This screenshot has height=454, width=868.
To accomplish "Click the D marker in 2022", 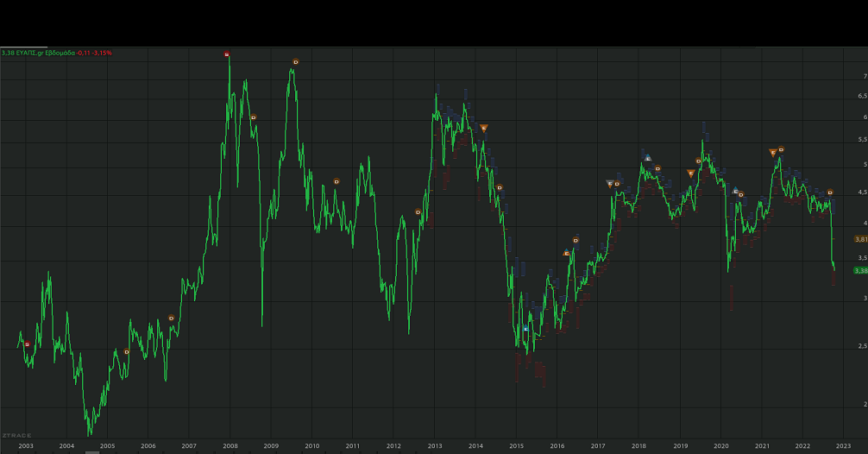I will tap(830, 192).
